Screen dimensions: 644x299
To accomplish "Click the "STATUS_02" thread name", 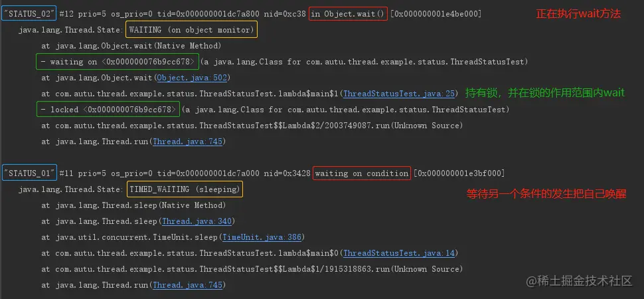I will pos(29,14).
